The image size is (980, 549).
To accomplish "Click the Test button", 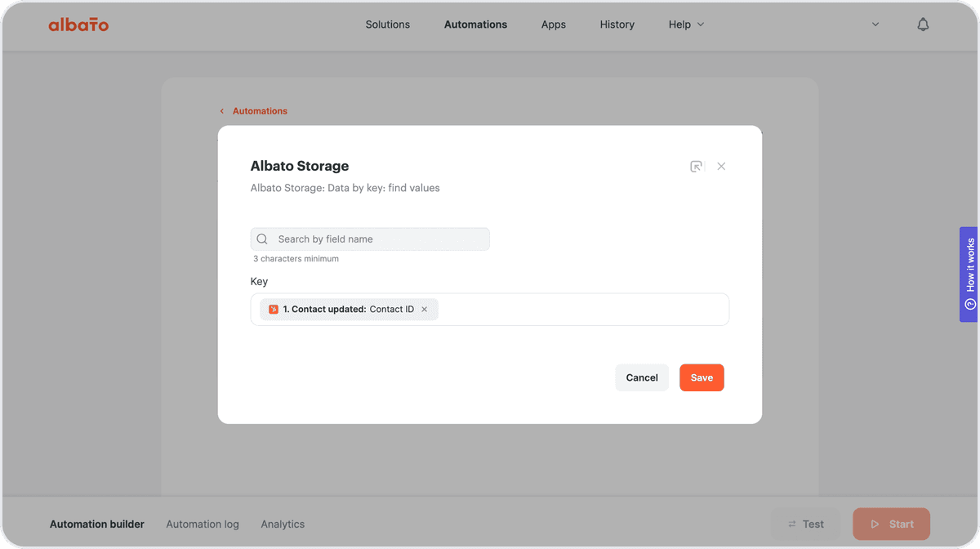I will point(805,524).
